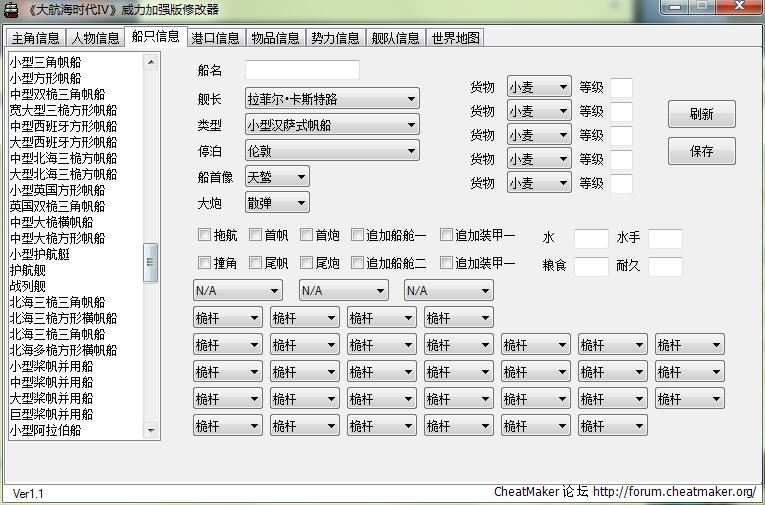
Task: Enable the 拖航 checkbox
Action: (x=204, y=235)
